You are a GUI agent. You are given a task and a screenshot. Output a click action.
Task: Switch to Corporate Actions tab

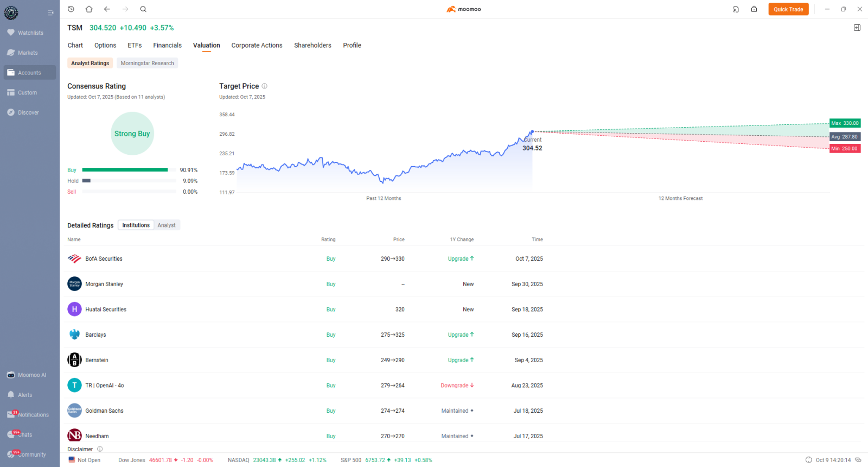coord(257,46)
